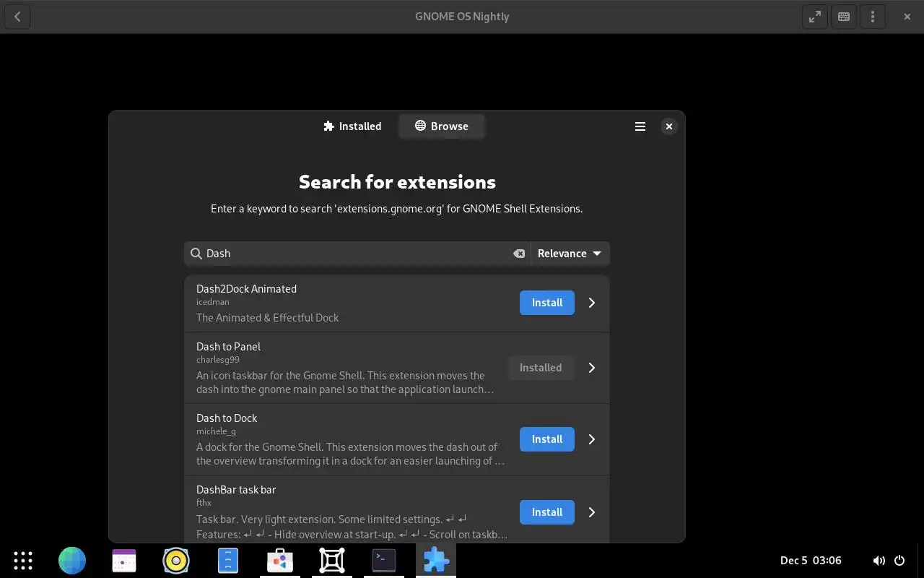The image size is (924, 578).
Task: Install the Dash to Dock extension
Action: 547,439
